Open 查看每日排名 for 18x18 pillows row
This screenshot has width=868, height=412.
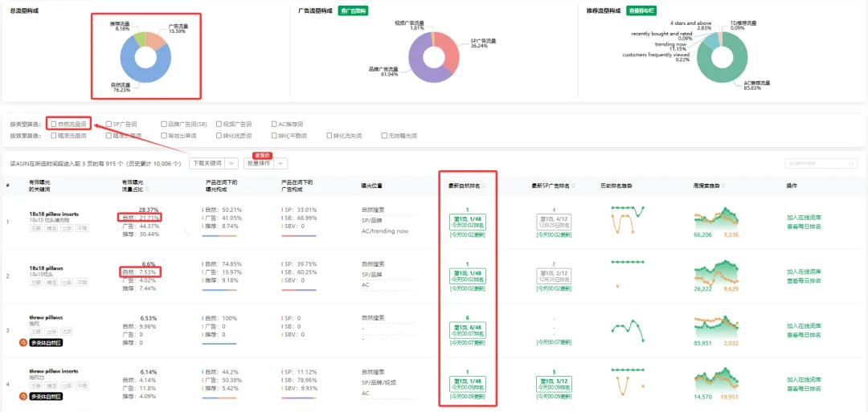(x=804, y=279)
